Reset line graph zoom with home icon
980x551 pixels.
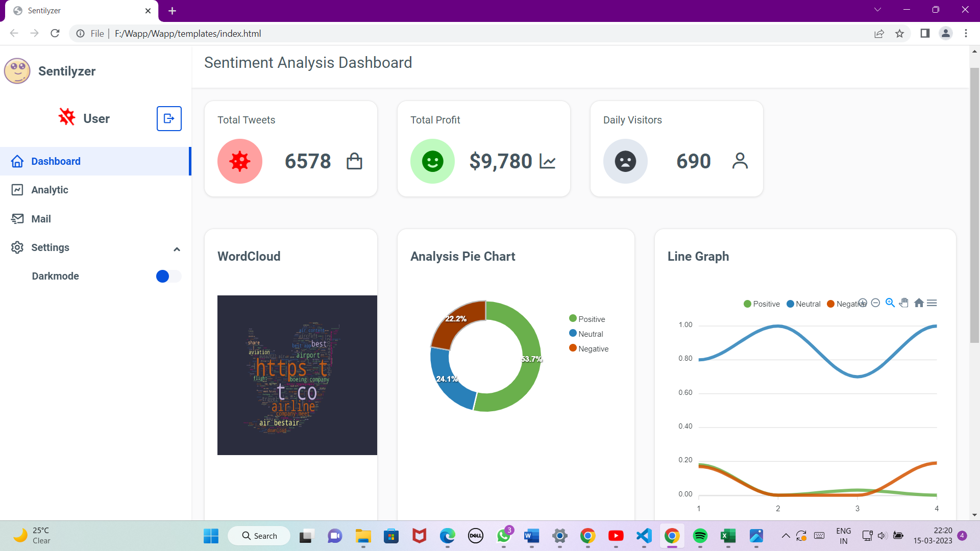[x=919, y=303]
